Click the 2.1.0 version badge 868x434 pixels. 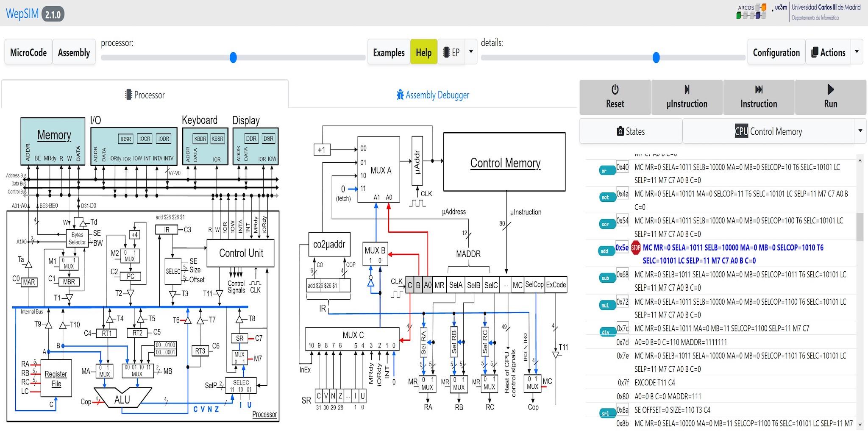(x=53, y=14)
